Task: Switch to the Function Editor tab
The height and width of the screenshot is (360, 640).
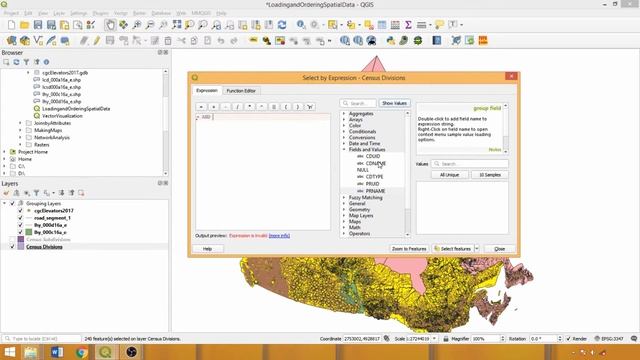Action: 241,91
